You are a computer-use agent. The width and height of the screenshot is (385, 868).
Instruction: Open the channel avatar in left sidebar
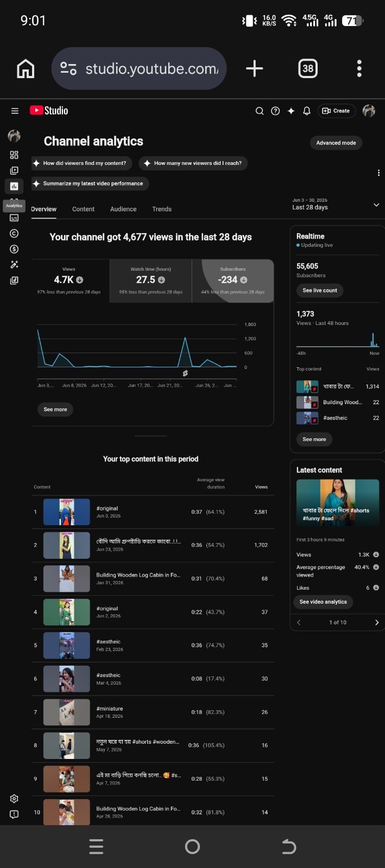14,136
